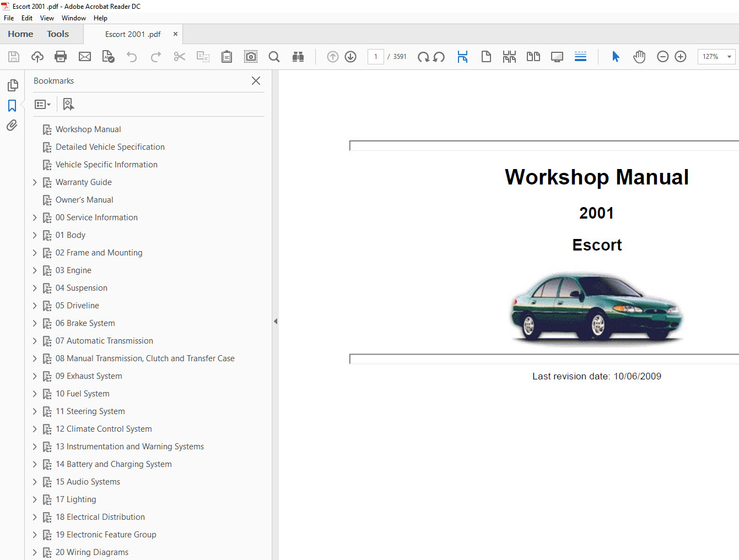The image size is (739, 560).
Task: Open the 127% zoom level dropdown
Action: tap(729, 57)
